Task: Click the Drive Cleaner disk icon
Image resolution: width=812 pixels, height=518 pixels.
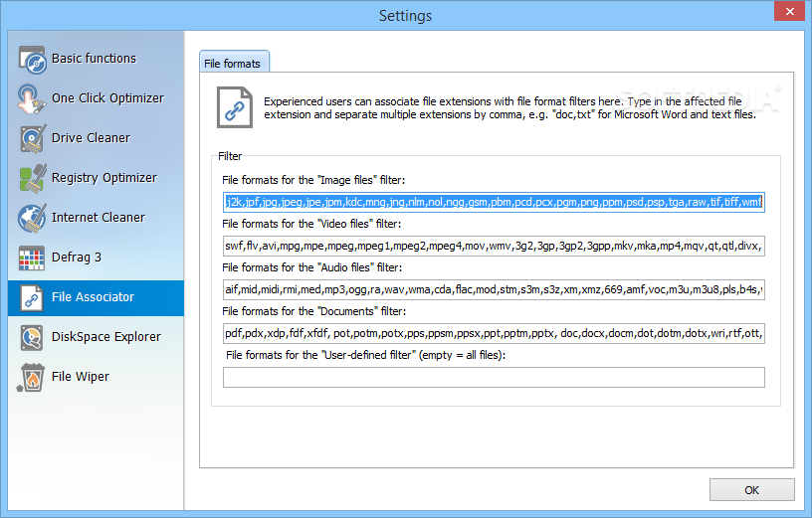Action: (33, 138)
